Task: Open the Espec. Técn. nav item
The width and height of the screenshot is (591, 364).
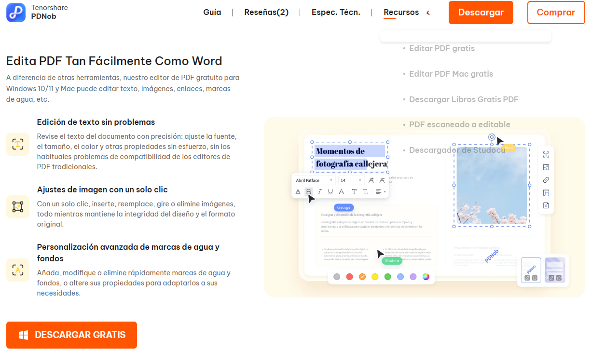Action: [x=336, y=13]
